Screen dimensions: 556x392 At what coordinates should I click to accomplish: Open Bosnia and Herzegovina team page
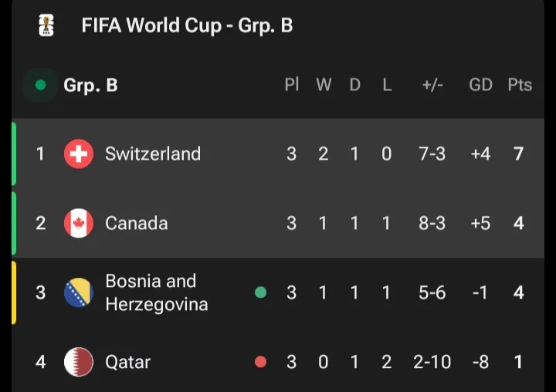pyautogui.click(x=156, y=292)
